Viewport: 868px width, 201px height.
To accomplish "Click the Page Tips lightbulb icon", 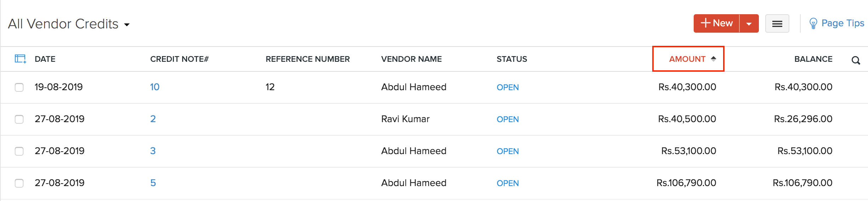I will [813, 24].
